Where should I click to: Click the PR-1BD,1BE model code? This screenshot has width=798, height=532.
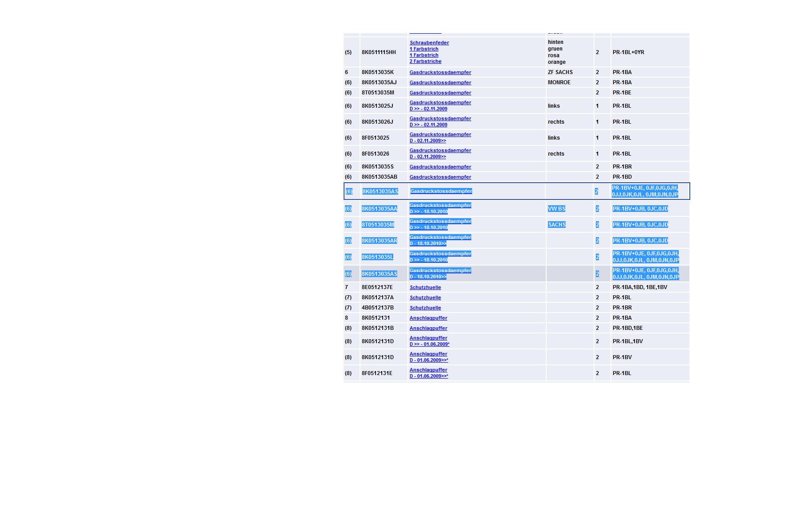pyautogui.click(x=628, y=328)
